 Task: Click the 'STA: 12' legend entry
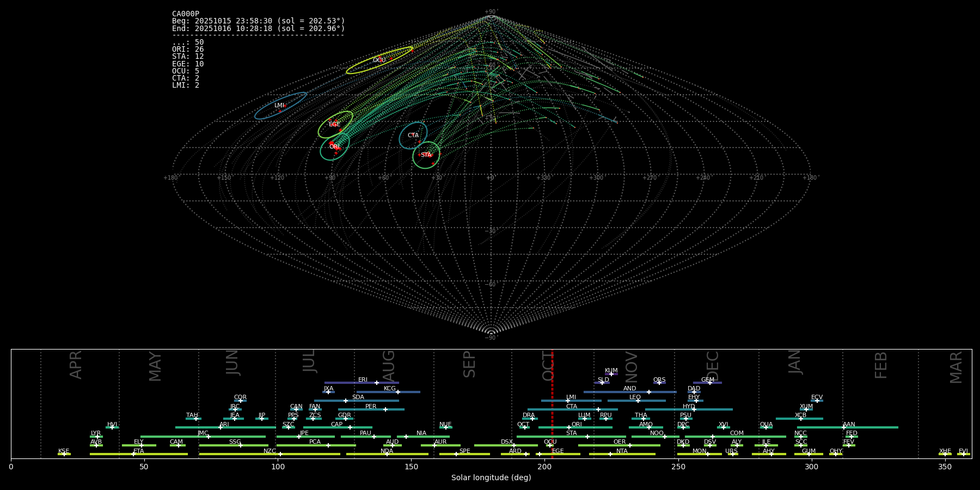pyautogui.click(x=188, y=57)
